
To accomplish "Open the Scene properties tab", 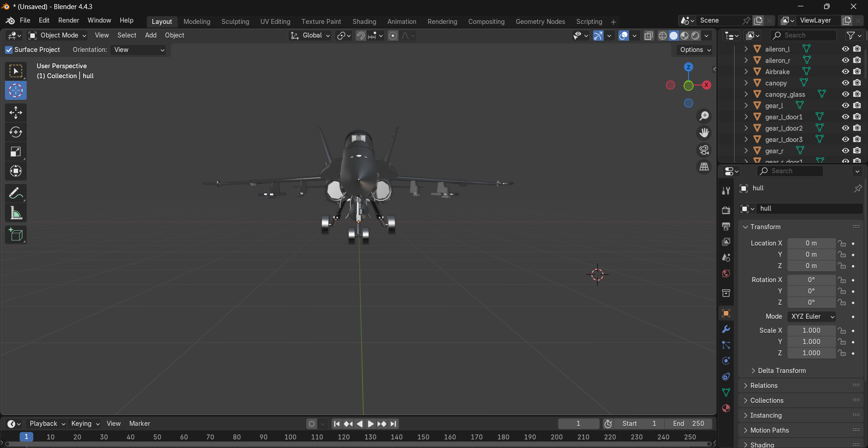I will click(x=726, y=258).
